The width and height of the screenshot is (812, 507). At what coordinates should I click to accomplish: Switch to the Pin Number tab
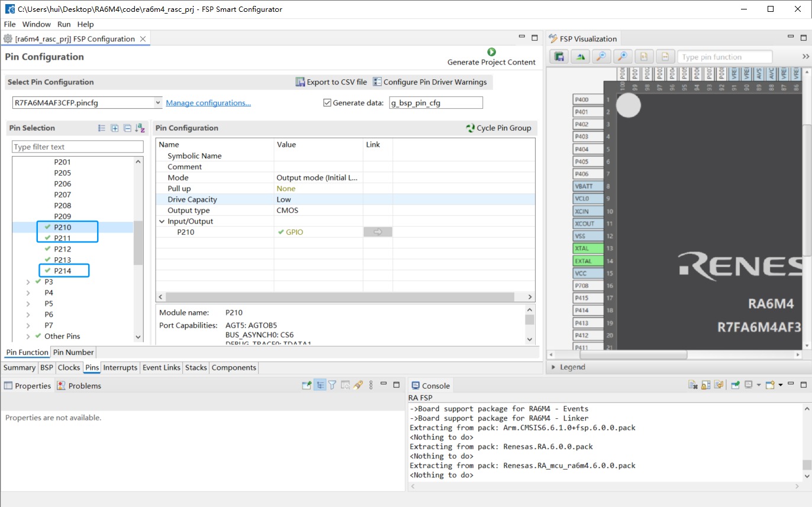coord(73,353)
